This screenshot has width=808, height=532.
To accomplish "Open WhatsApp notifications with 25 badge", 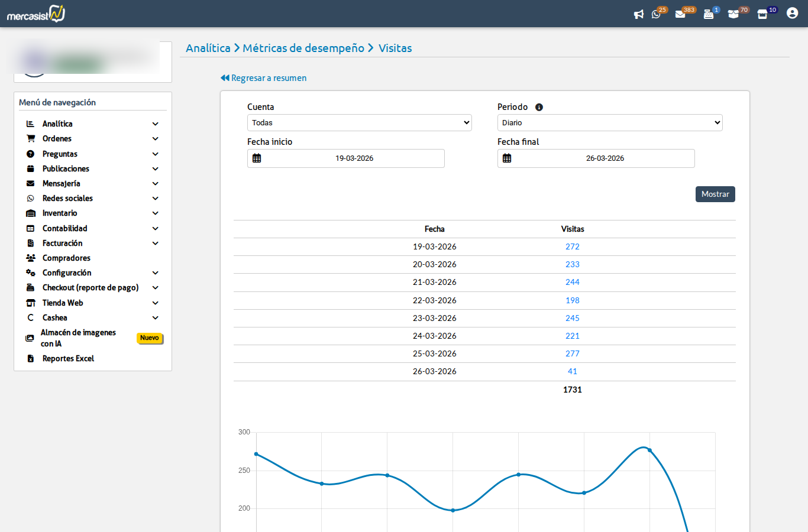I will point(657,14).
